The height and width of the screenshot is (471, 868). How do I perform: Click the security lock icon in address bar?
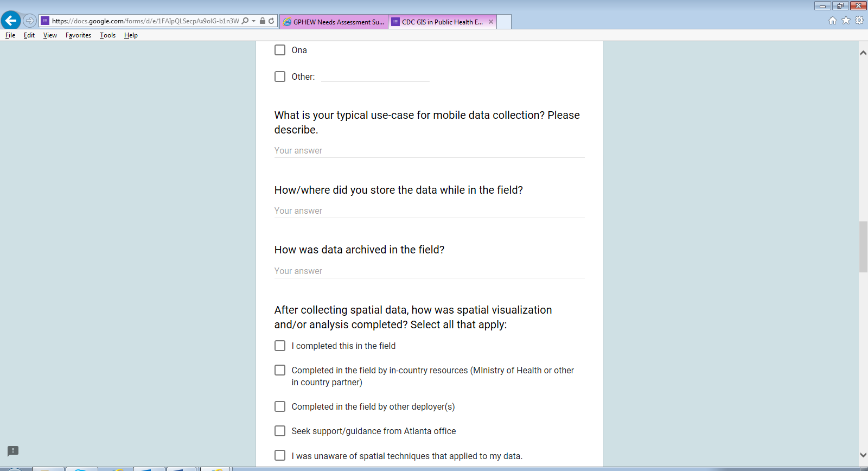click(x=263, y=21)
